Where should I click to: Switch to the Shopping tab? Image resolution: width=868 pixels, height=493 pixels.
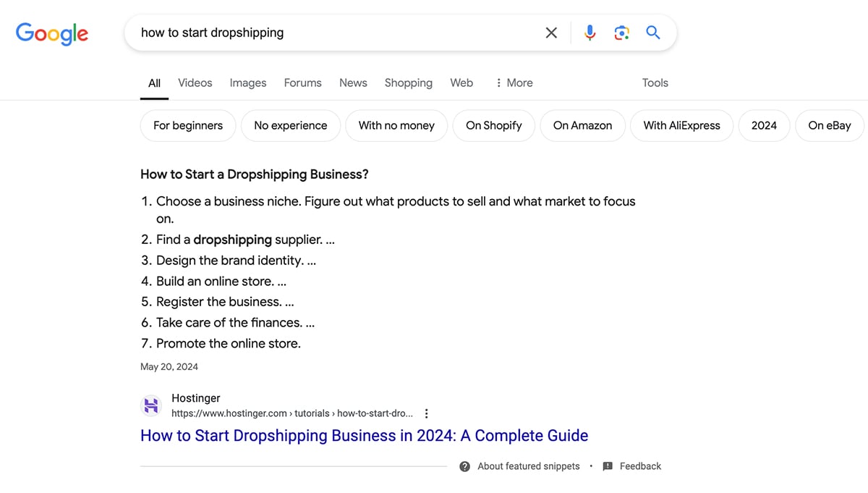tap(408, 83)
